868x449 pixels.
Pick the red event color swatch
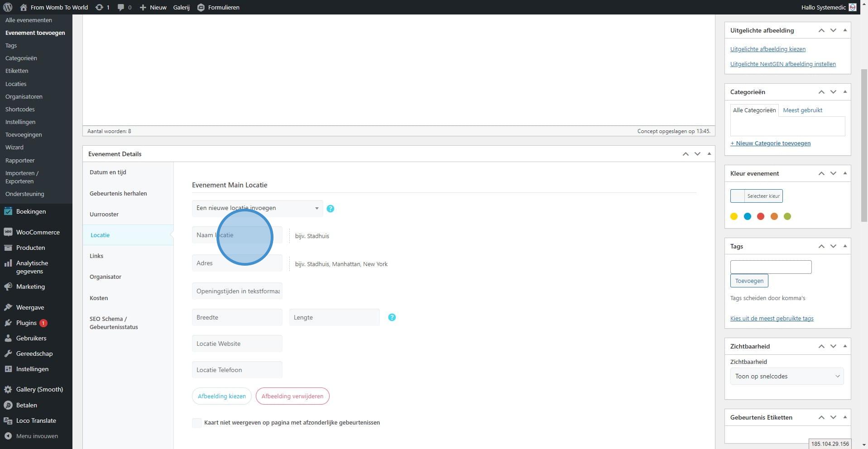pos(761,216)
